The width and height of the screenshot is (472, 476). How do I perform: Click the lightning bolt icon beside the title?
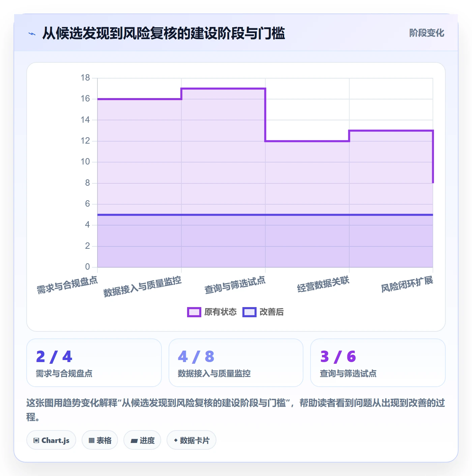(32, 34)
